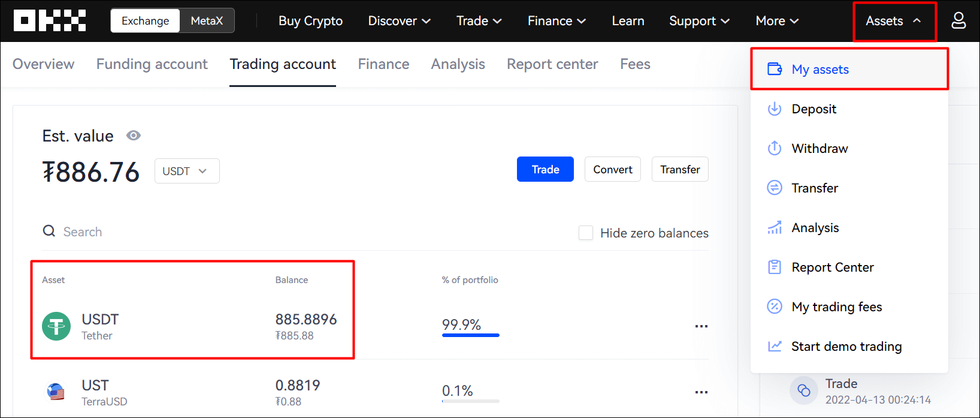Click the Report Center clipboard icon

click(775, 267)
